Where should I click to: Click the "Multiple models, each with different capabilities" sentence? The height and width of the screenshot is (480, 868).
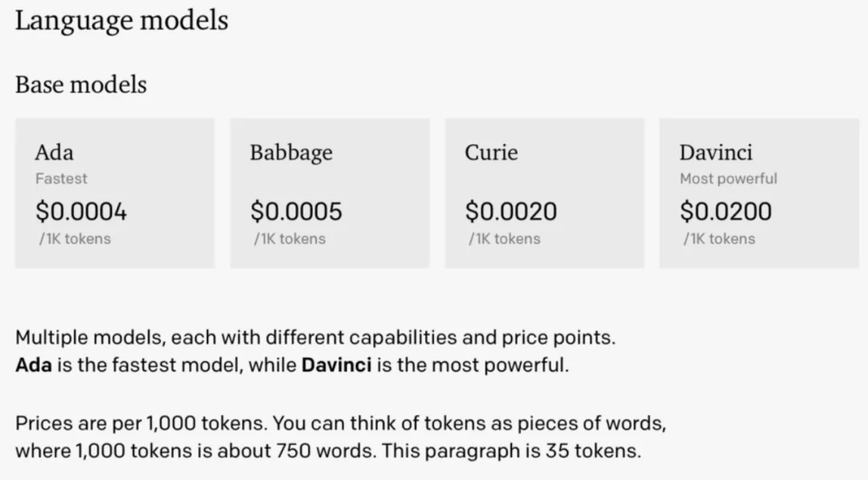click(x=315, y=338)
